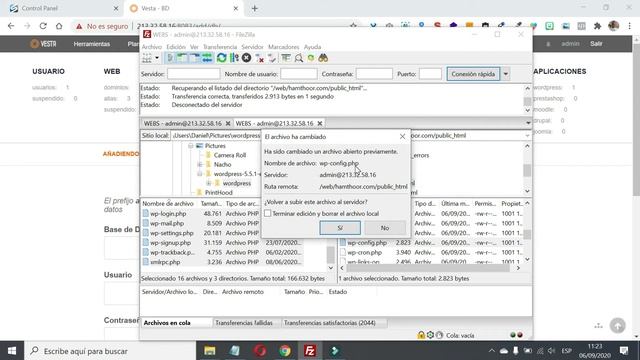
Task: Open directory listing filters icon
Action: pyautogui.click(x=286, y=58)
